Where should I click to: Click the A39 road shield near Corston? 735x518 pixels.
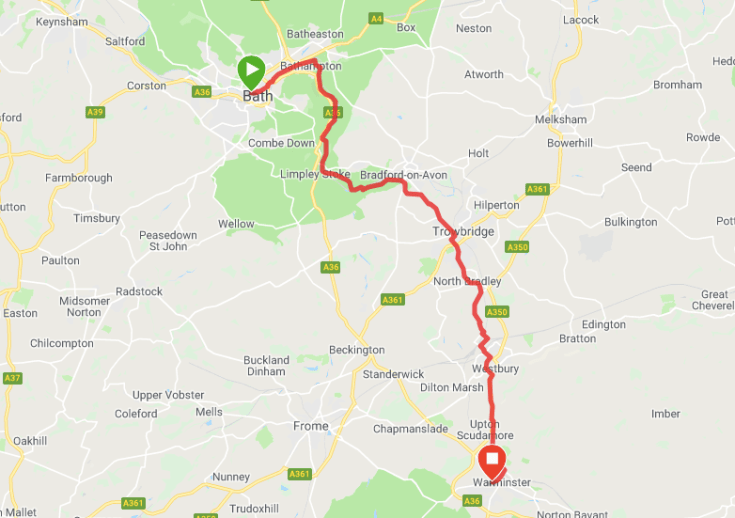95,112
